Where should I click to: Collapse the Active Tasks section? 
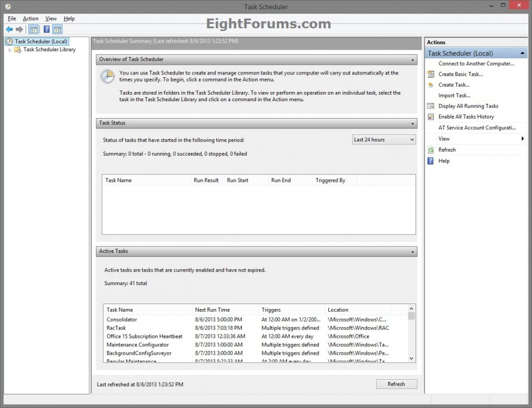coord(413,251)
